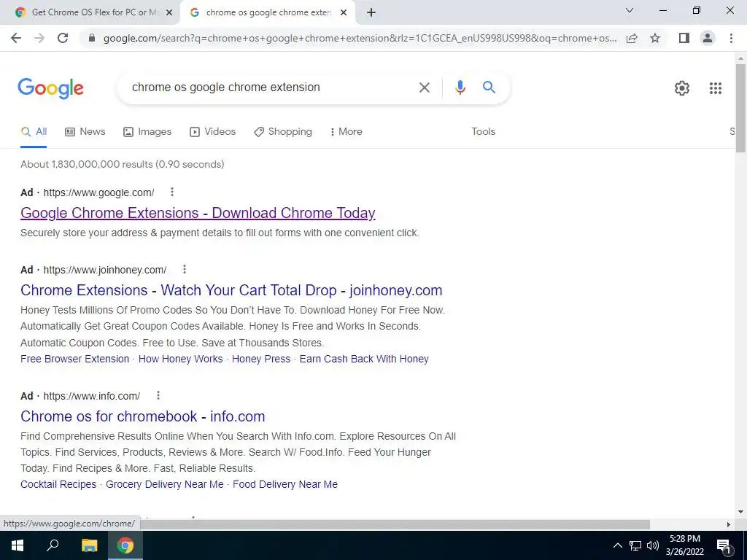This screenshot has width=747, height=560.
Task: Open Grocery Delivery Near Me sitelink
Action: point(164,484)
